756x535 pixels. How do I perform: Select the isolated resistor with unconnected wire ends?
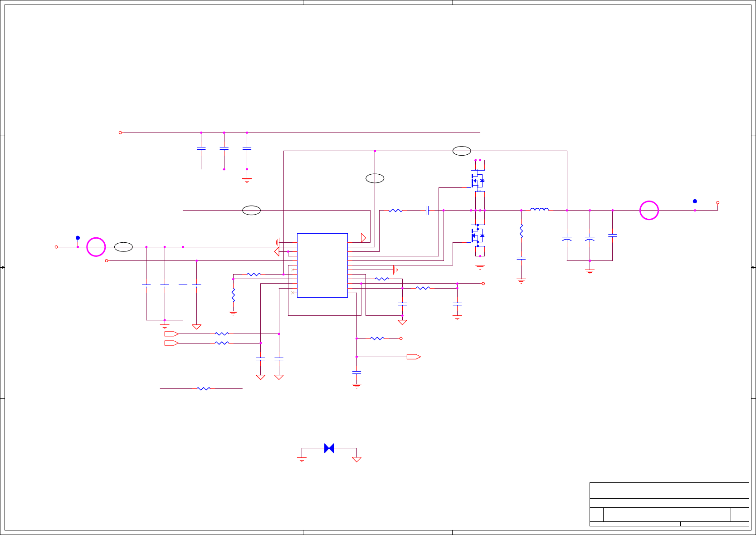click(204, 388)
